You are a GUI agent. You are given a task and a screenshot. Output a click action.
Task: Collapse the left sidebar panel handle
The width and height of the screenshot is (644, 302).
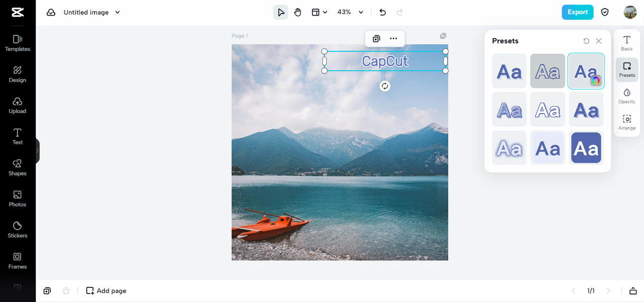(x=37, y=151)
